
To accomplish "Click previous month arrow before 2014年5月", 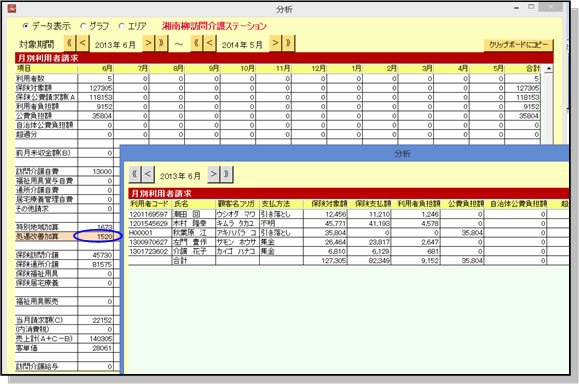I will click(209, 44).
